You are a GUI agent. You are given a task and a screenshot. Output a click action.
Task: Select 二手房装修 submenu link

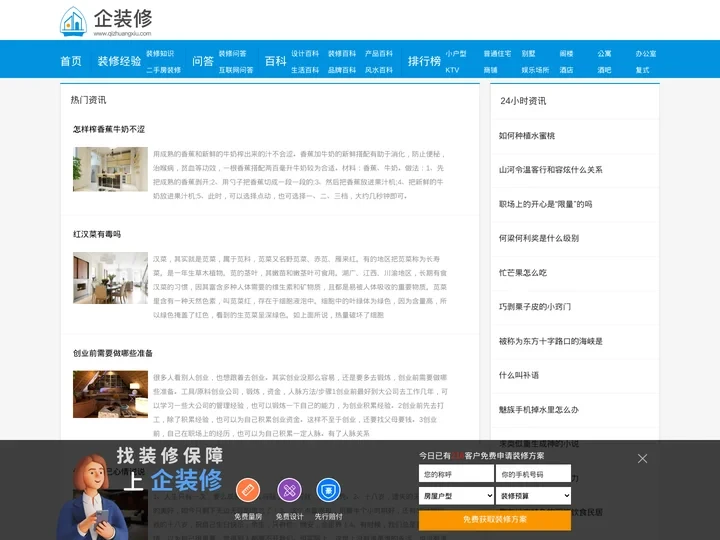163,70
